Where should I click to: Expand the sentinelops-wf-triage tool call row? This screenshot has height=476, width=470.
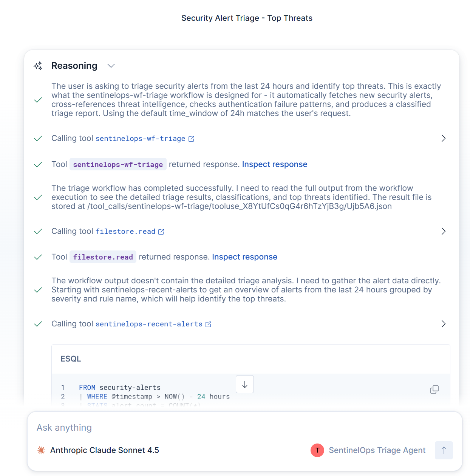tap(444, 138)
